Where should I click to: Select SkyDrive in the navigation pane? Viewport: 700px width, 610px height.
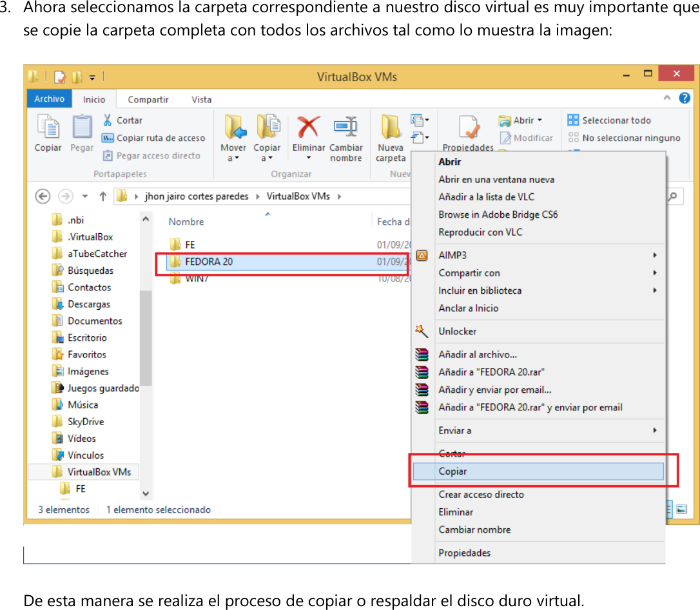click(78, 422)
